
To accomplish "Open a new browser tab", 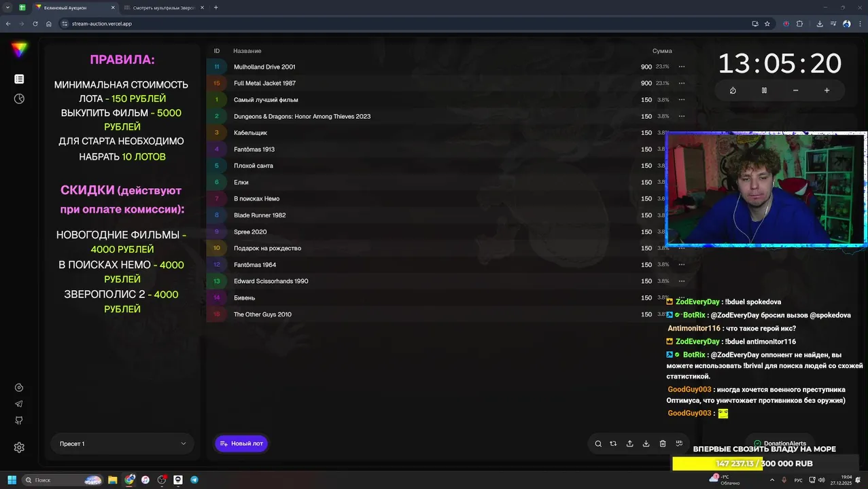I will [x=216, y=7].
